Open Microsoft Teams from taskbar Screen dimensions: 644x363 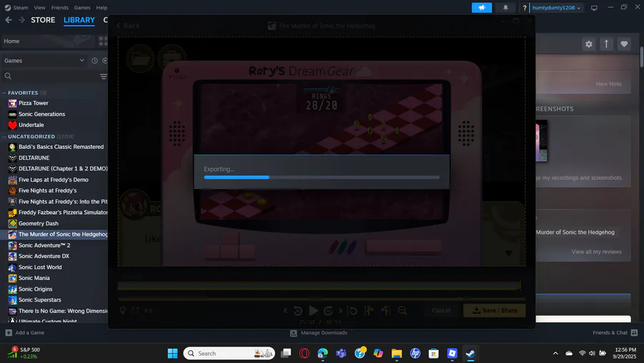tap(341, 353)
